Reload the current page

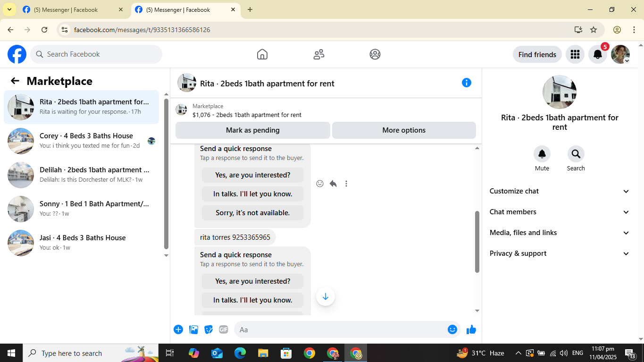click(44, 30)
